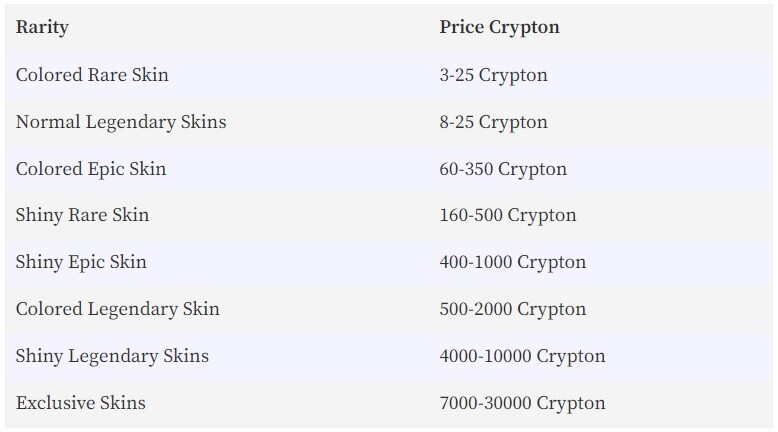Select the 3-25 Crypton price cell
The width and height of the screenshot is (778, 432).
(x=493, y=75)
